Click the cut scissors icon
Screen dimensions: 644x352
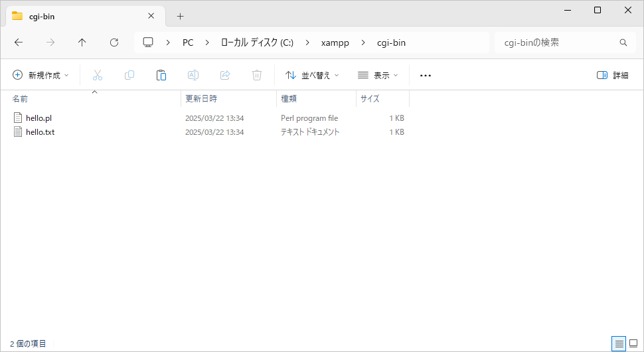click(x=98, y=75)
